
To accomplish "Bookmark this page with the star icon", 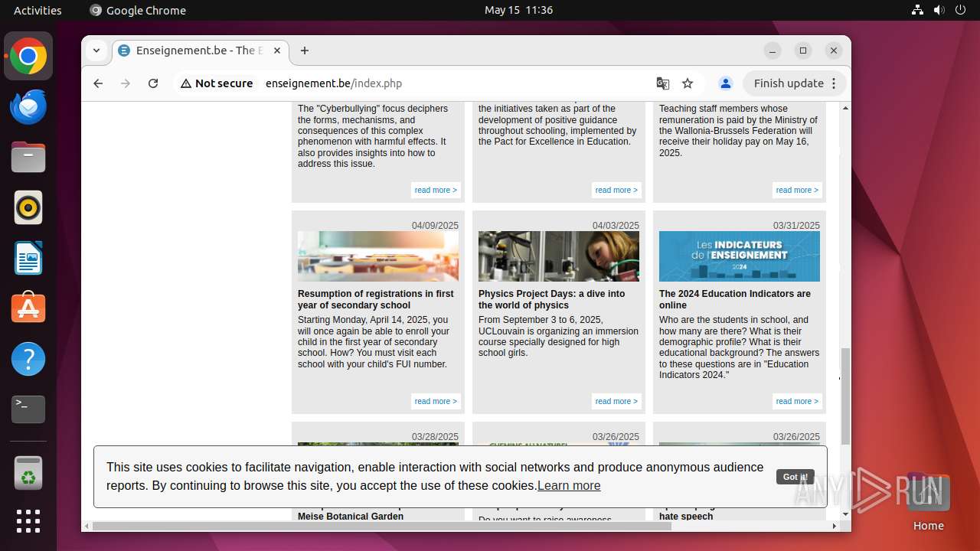I will pos(688,83).
